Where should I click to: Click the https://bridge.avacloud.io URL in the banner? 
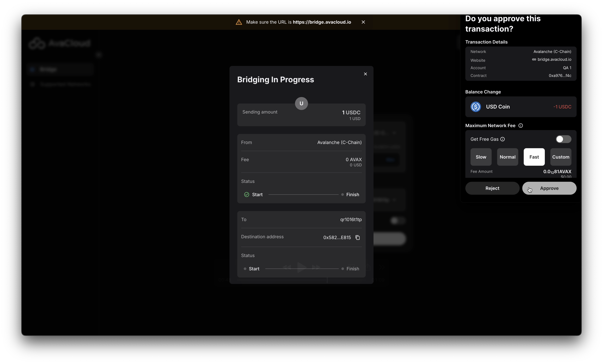coord(322,22)
